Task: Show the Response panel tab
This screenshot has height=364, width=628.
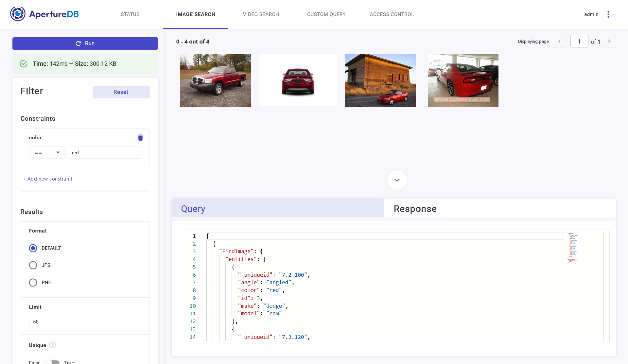Action: pyautogui.click(x=500, y=208)
